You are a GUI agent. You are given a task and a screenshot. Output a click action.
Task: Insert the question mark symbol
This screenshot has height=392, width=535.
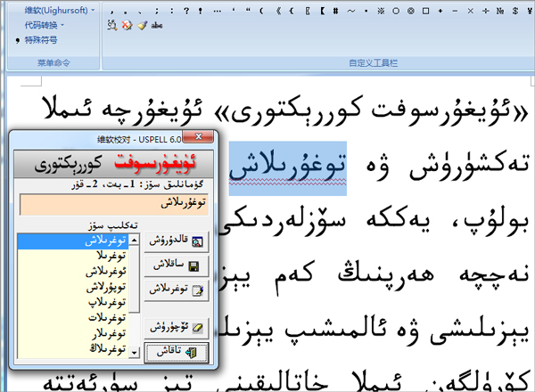(x=186, y=12)
